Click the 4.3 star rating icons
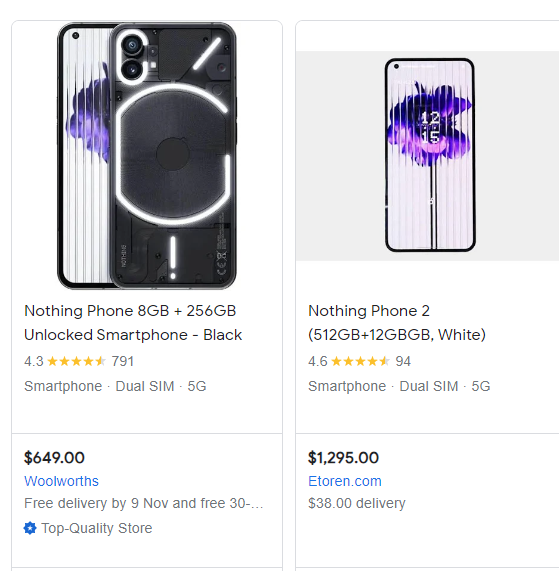Screen dimensions: 559x571 [x=76, y=361]
